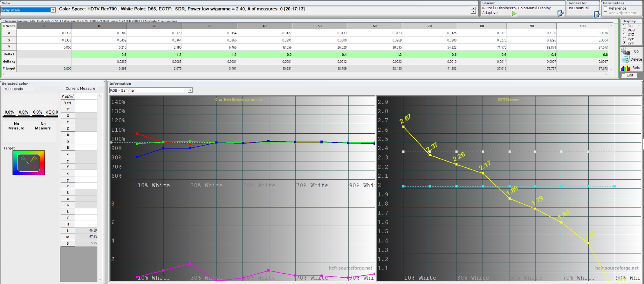Click table horizontal scrollbar right arrow
The image size is (644, 284).
click(606, 74)
